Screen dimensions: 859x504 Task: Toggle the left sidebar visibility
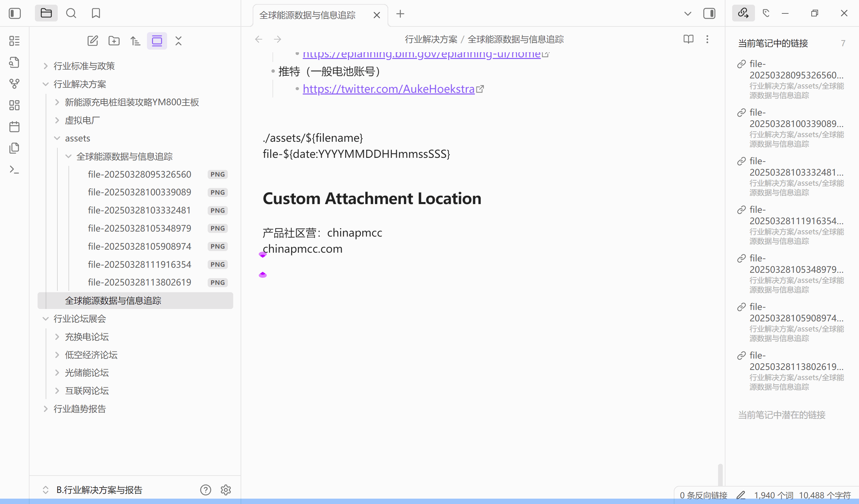(14, 13)
